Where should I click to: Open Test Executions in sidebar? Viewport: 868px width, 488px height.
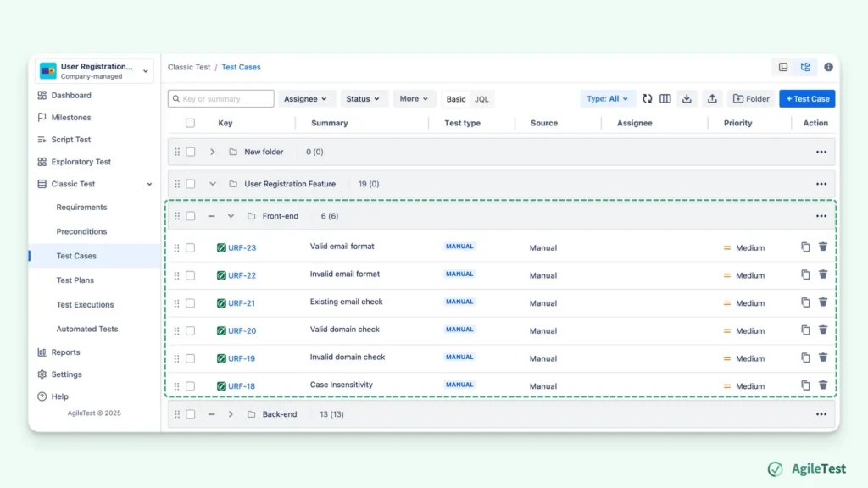[x=85, y=304]
